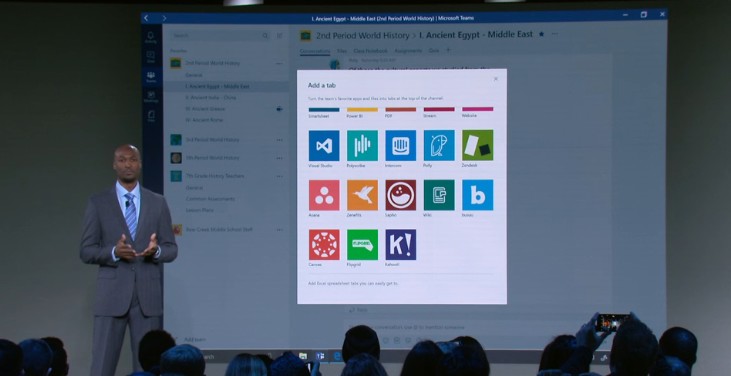Pick the Canvas app tile
731x376 pixels.
pos(324,245)
